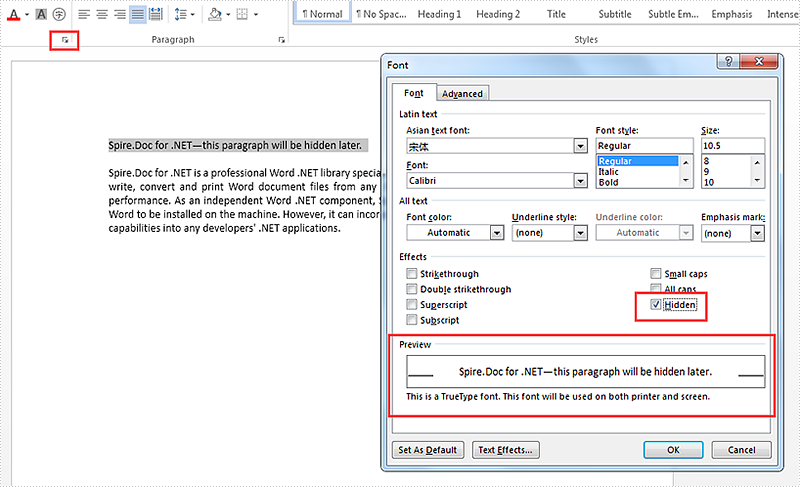This screenshot has width=800, height=487.
Task: Toggle the Superscript checkbox
Action: (412, 304)
